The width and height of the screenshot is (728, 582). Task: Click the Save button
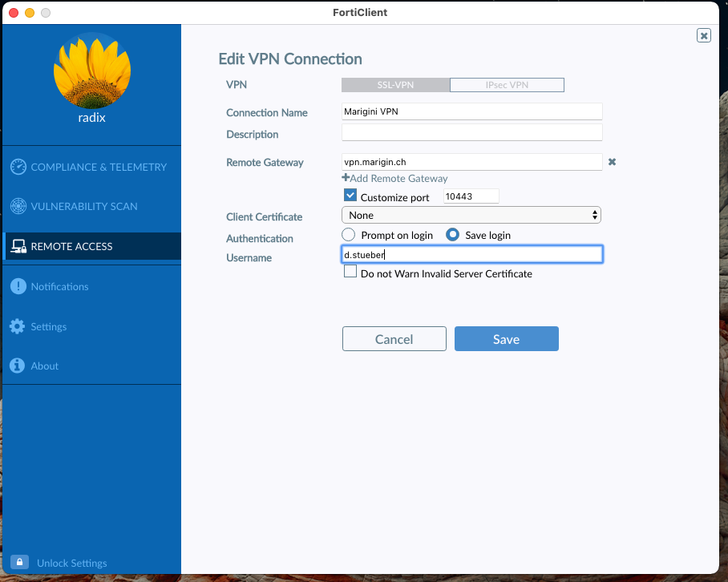point(506,338)
